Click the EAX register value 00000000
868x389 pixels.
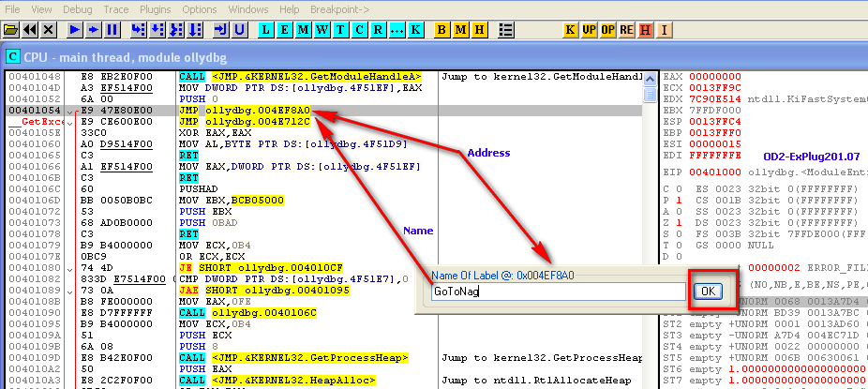tap(714, 77)
